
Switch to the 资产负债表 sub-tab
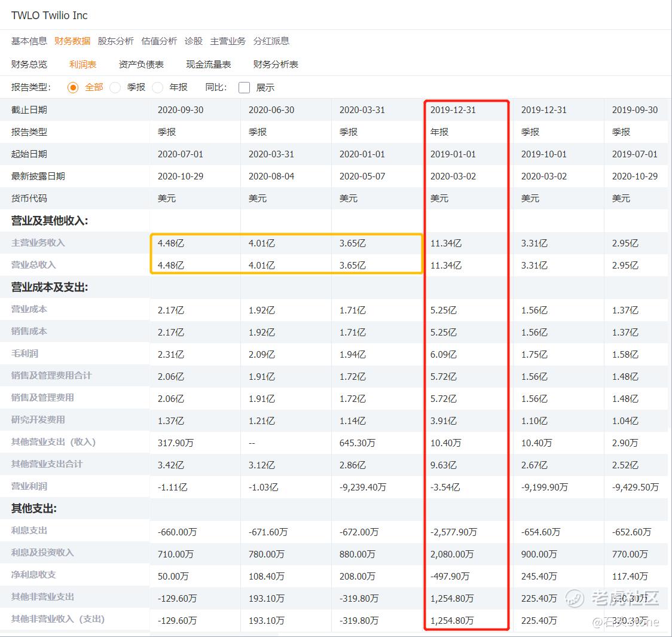click(x=141, y=65)
